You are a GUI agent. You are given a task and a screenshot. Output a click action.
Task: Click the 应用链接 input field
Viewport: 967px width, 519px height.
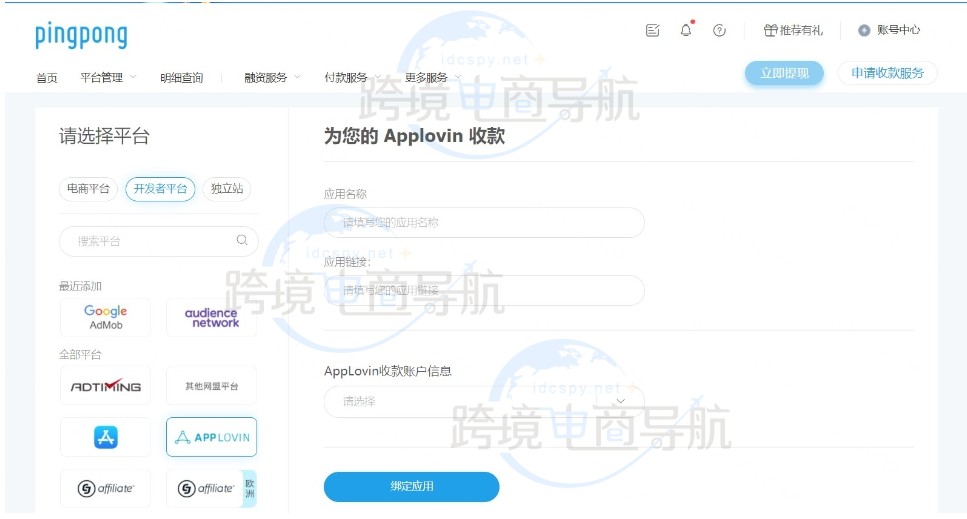pyautogui.click(x=484, y=290)
